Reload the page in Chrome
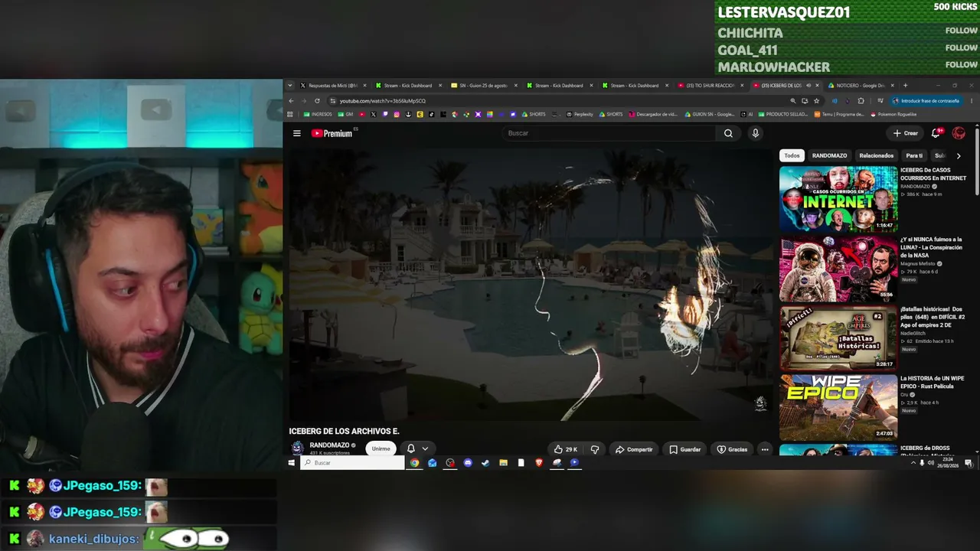This screenshot has height=551, width=980. pos(317,101)
